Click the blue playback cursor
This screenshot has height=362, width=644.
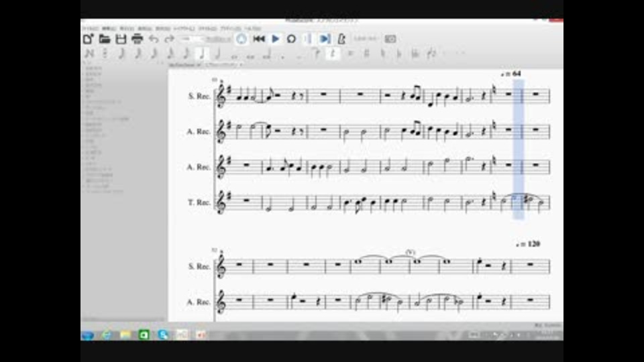519,149
